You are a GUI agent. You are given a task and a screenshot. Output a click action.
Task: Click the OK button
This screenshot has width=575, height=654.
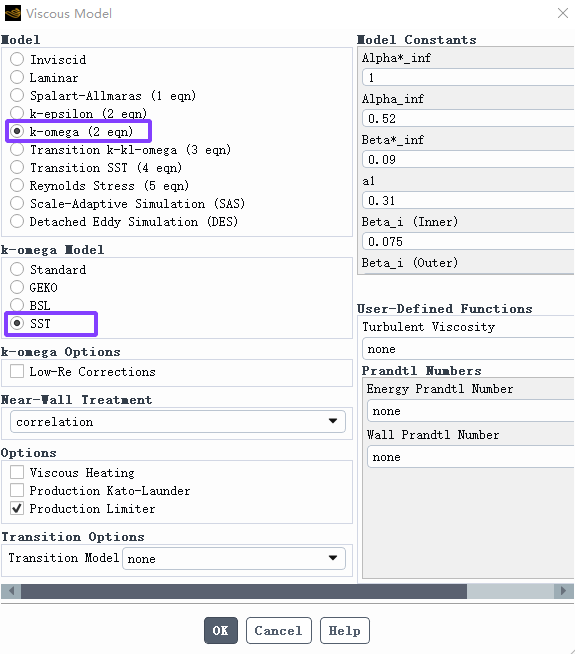(221, 630)
